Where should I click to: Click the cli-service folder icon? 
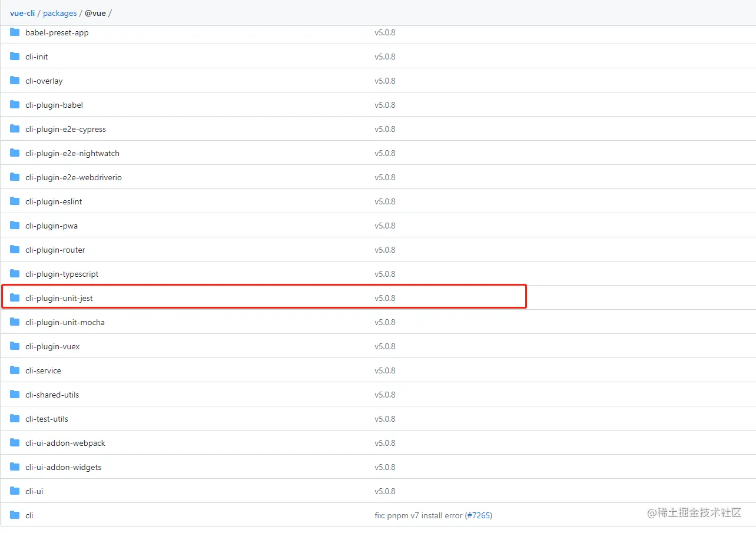[x=15, y=370]
